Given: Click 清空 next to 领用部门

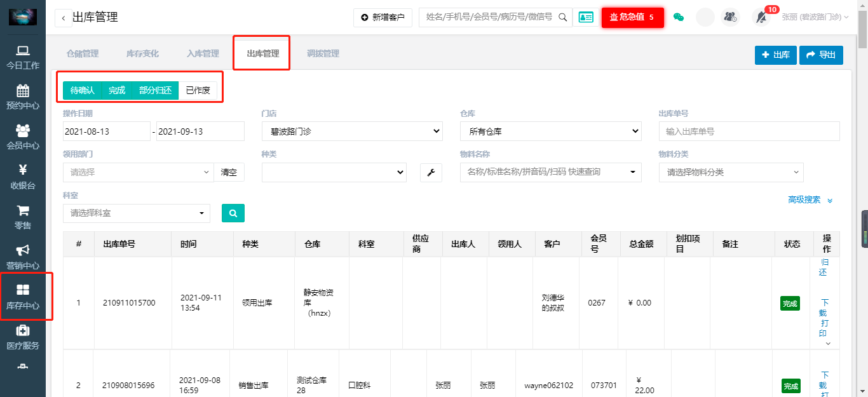Looking at the screenshot, I should (x=229, y=172).
